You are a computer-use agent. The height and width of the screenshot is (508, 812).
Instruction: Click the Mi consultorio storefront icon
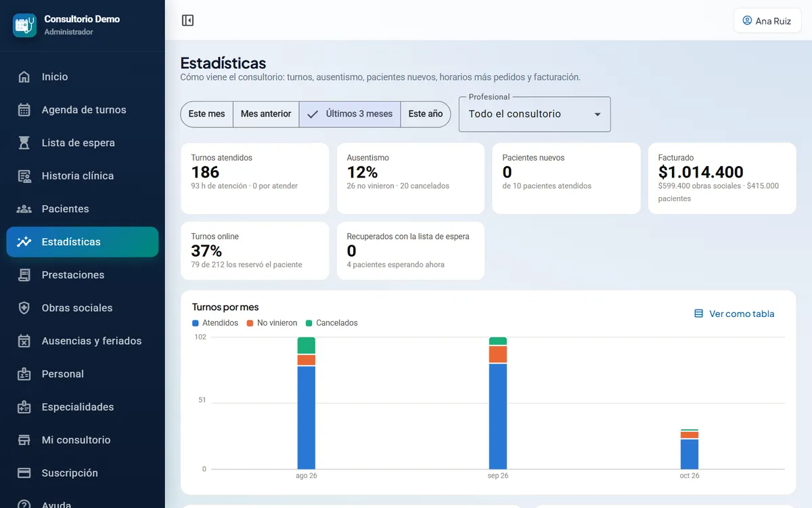[24, 440]
